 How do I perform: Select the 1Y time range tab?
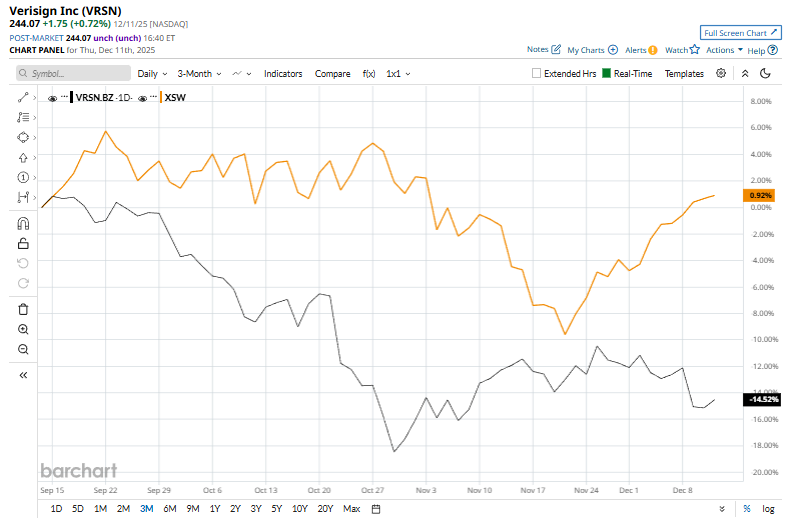215,509
